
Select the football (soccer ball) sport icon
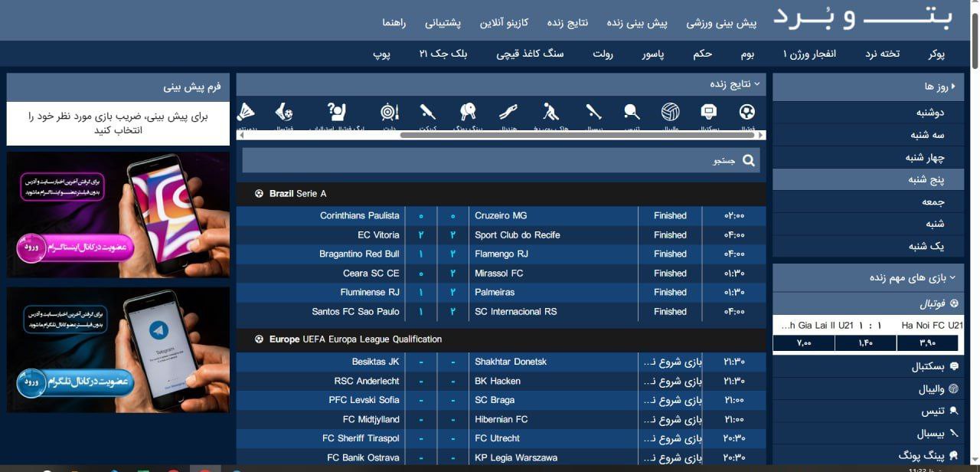point(747,113)
